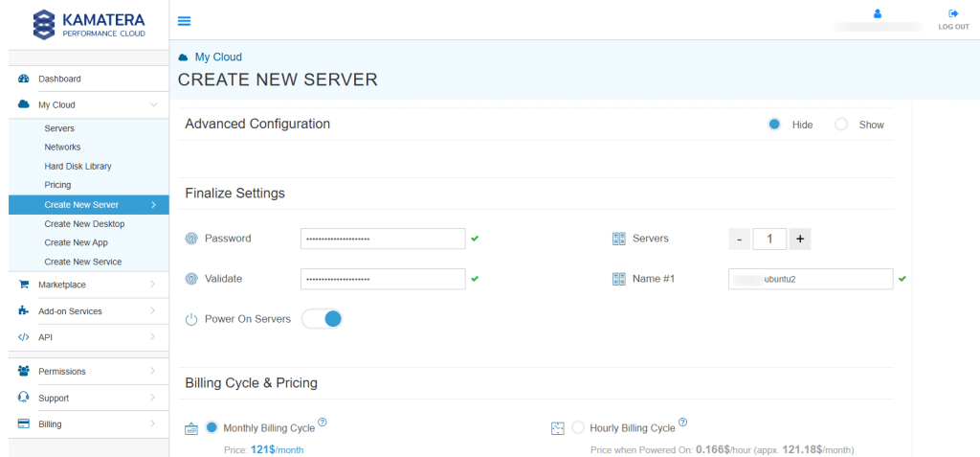Viewport: 980px width, 457px height.
Task: Click the Dashboard gauge icon
Action: [24, 79]
